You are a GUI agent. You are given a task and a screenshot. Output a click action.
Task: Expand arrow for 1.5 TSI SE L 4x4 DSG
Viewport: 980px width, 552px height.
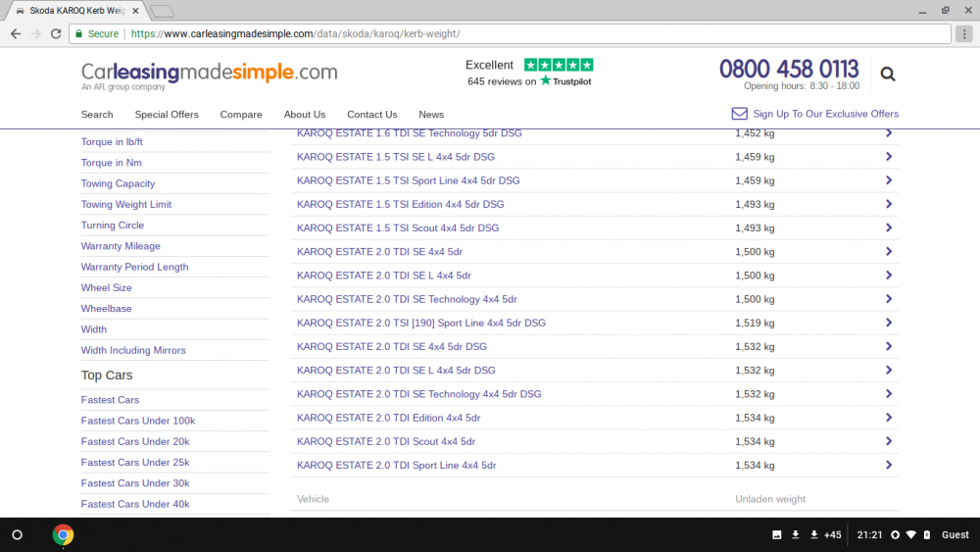pyautogui.click(x=888, y=157)
